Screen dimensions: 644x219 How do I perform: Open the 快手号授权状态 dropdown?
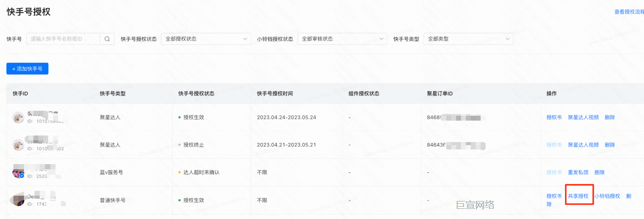pos(206,39)
